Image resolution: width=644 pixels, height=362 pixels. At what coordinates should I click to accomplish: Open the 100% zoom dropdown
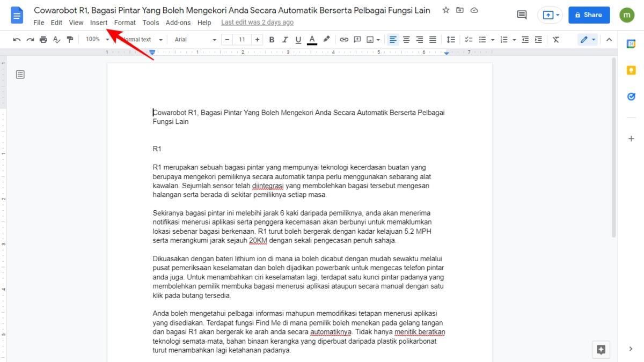97,40
